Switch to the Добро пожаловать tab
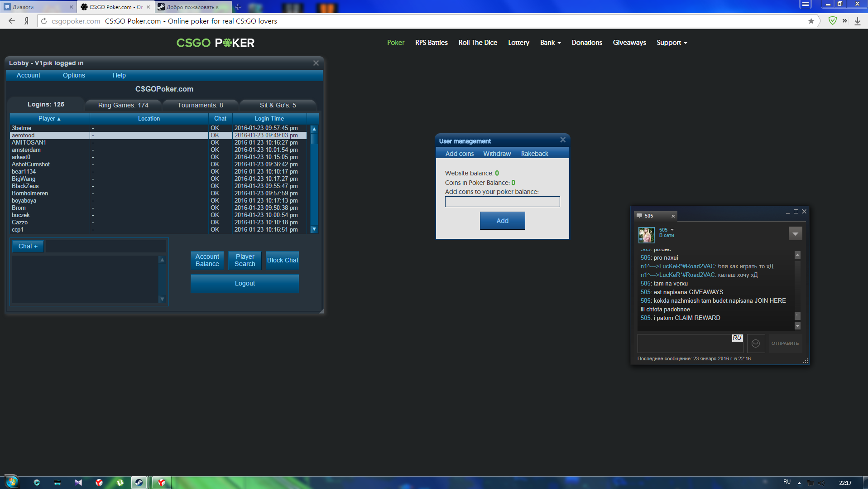 click(x=192, y=7)
